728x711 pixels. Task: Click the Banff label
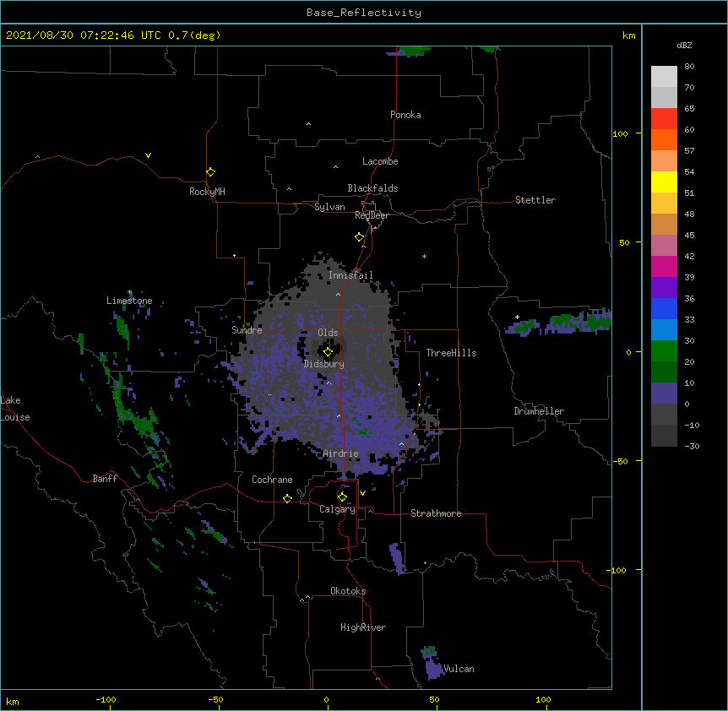(105, 479)
